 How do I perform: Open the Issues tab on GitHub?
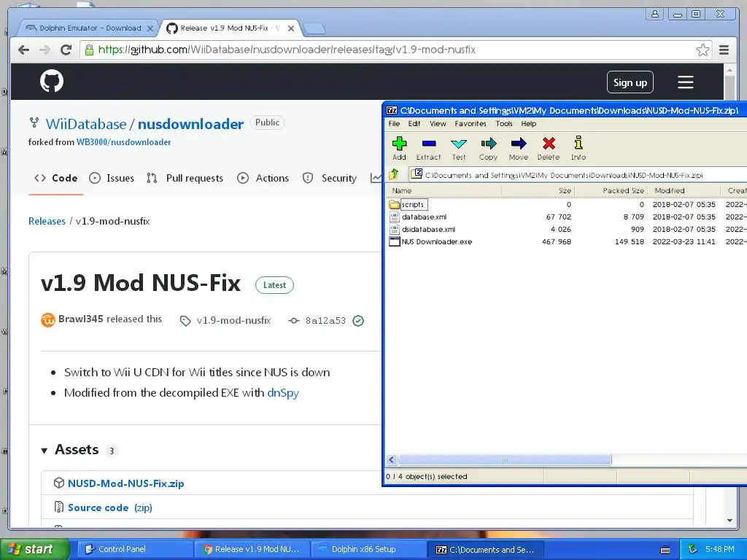[112, 178]
